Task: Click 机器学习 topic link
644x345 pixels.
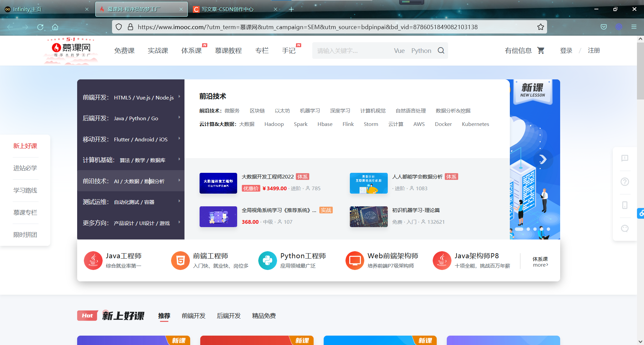Action: (x=310, y=111)
